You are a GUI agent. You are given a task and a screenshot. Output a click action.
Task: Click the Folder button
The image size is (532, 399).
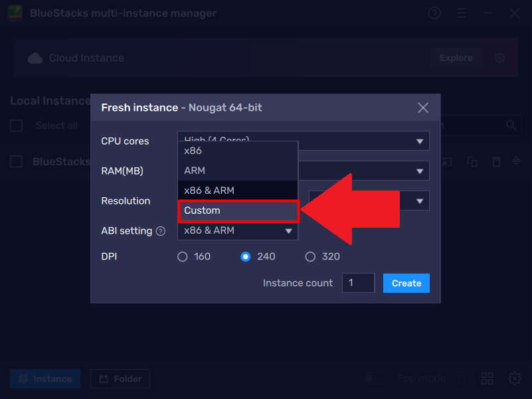coord(120,378)
